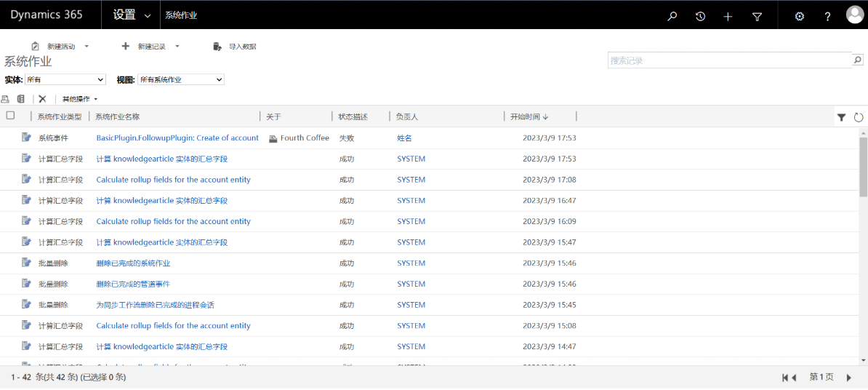Expand the 其他操作 more actions menu
The width and height of the screenshot is (868, 390).
click(79, 99)
